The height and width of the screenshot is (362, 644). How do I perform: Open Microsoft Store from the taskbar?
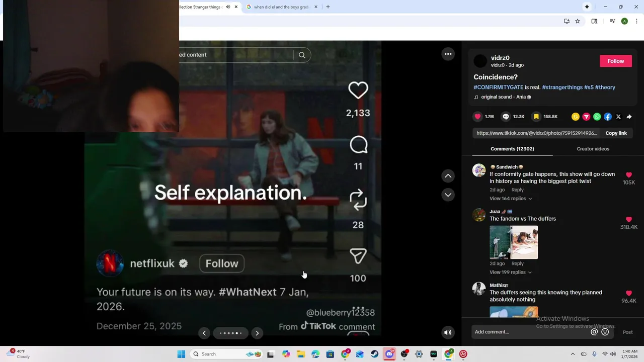click(x=330, y=354)
